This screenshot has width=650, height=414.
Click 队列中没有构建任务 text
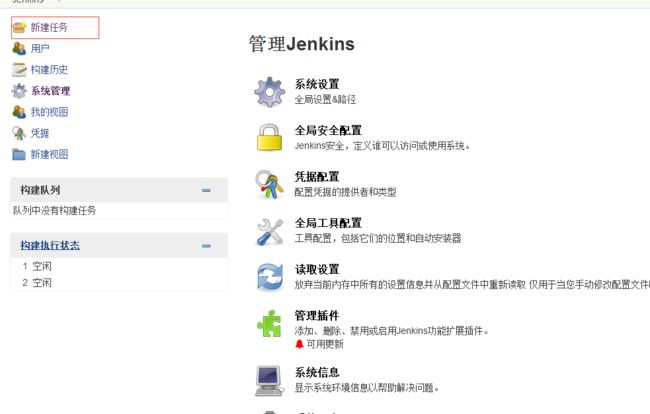pos(54,211)
